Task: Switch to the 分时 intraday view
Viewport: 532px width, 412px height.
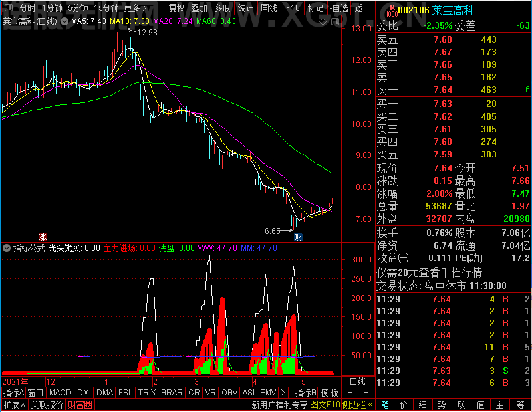Action: [27, 8]
